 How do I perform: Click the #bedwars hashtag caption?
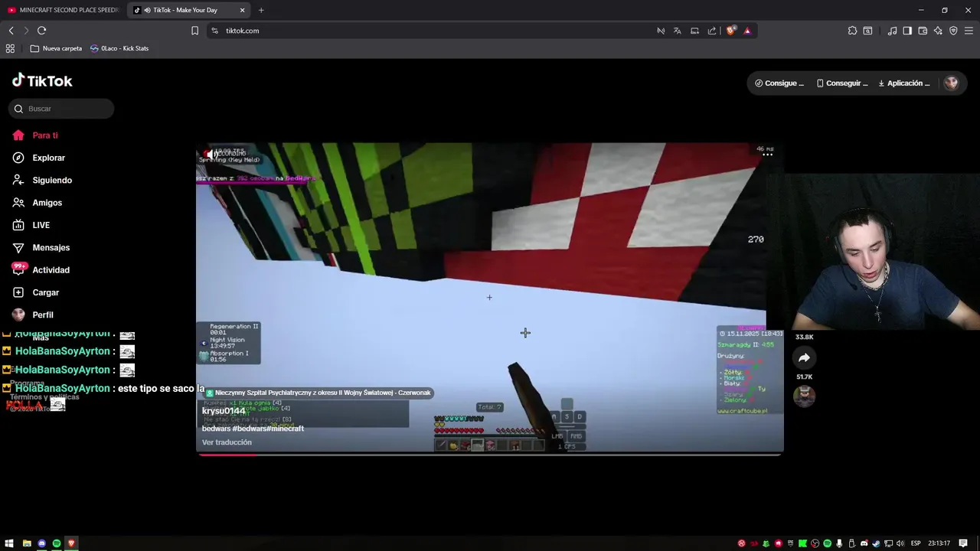click(251, 429)
